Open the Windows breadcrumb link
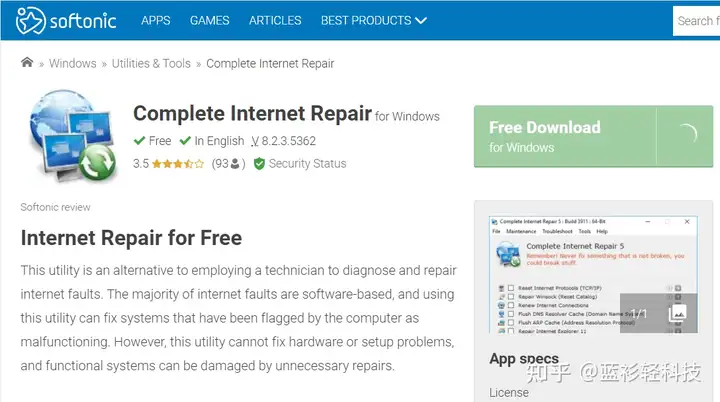 [x=73, y=63]
